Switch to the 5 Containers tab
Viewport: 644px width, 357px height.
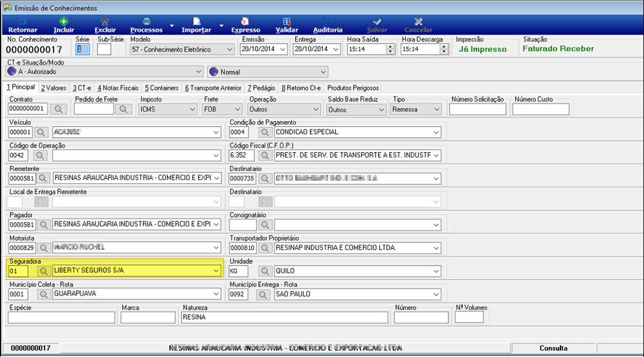click(x=162, y=88)
